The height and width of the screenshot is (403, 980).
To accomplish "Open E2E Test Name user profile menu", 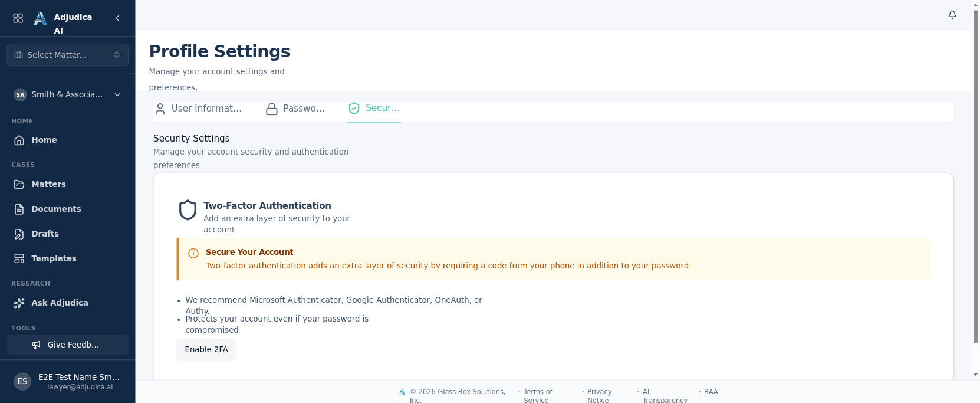I will [68, 381].
